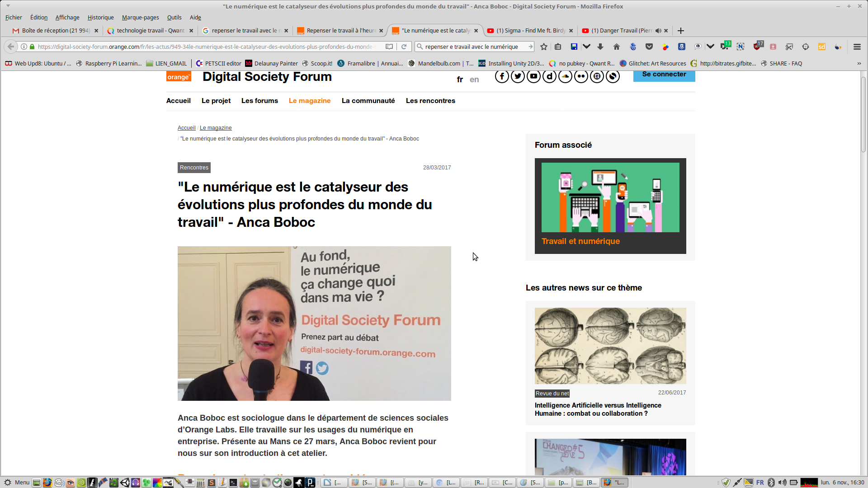
Task: Click the Firefox home button
Action: pyautogui.click(x=616, y=47)
